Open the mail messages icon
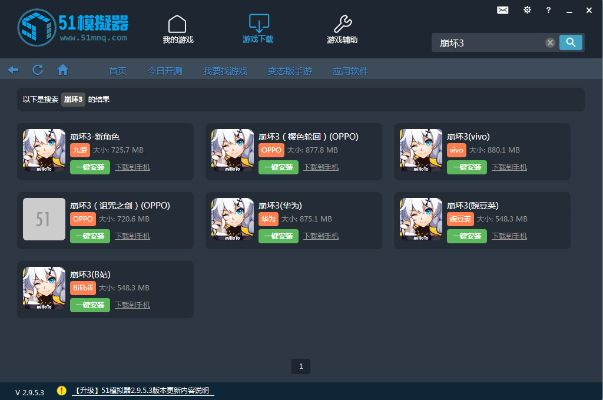603x400 pixels. coord(502,10)
